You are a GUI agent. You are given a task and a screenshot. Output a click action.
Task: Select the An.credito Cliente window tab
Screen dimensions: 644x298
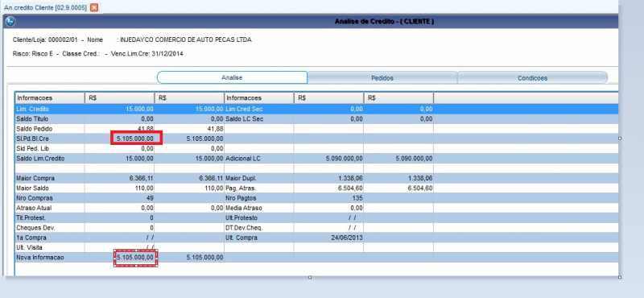[45, 7]
